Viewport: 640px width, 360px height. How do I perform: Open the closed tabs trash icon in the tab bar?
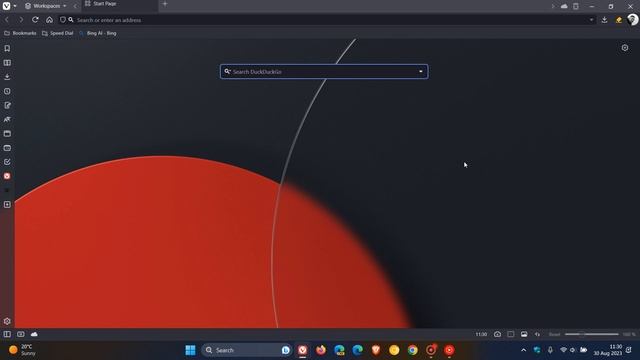coord(576,6)
